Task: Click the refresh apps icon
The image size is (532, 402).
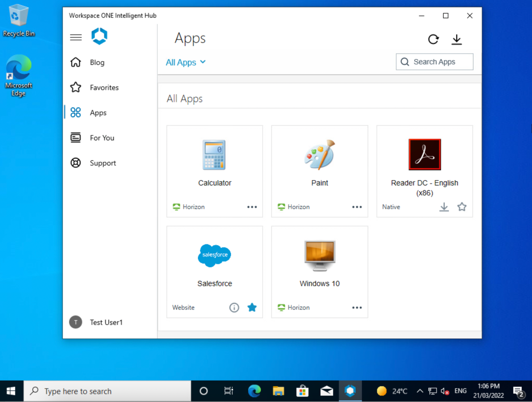Action: pyautogui.click(x=433, y=39)
